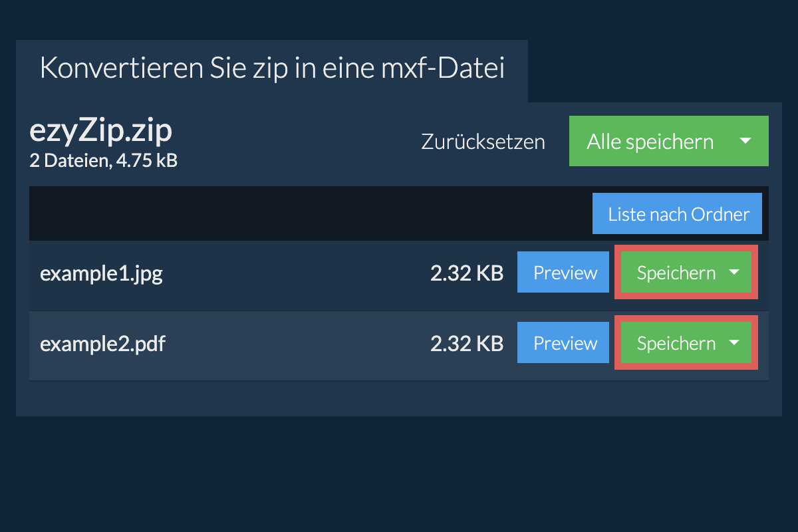Viewport: 798px width, 532px height.
Task: Click the example1.jpg file name
Action: click(x=101, y=273)
